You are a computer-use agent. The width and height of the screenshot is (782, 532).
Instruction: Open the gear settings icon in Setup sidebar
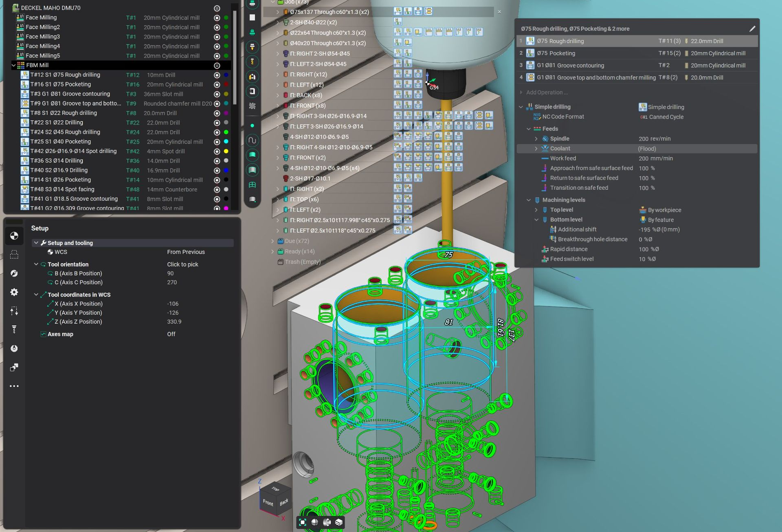tap(14, 292)
